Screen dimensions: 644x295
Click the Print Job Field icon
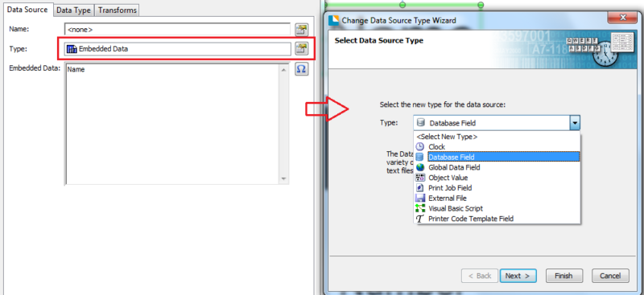(x=419, y=188)
